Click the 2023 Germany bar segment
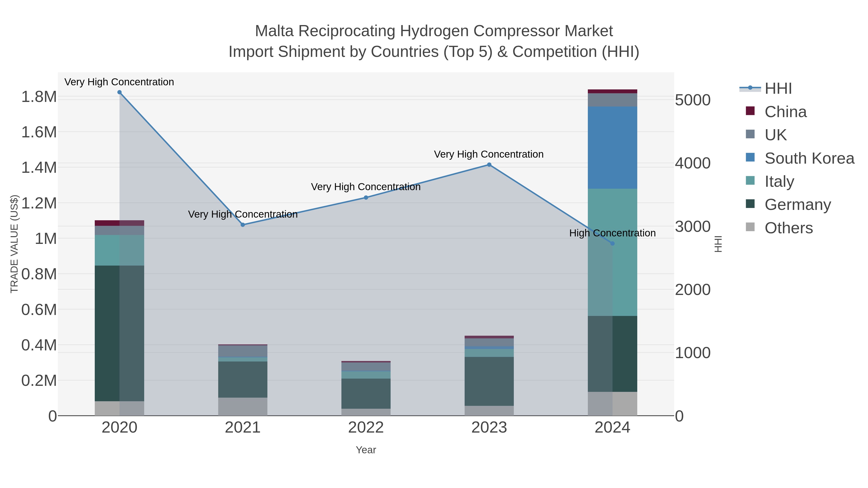 [489, 381]
